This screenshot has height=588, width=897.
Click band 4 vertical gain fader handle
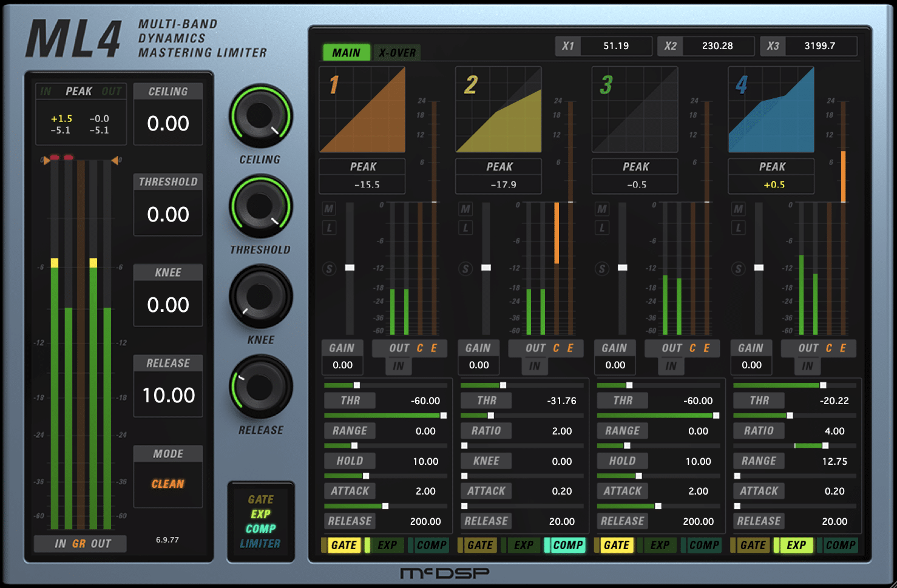tap(759, 268)
